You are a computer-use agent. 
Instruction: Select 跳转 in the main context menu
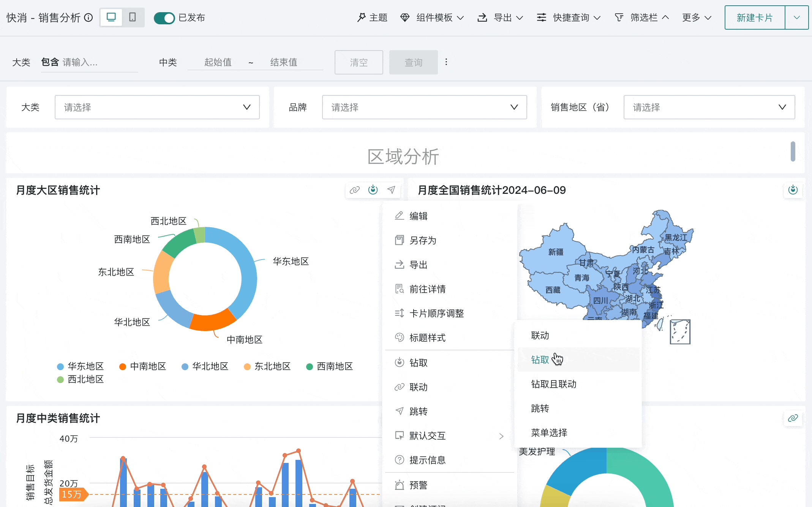pyautogui.click(x=450, y=411)
